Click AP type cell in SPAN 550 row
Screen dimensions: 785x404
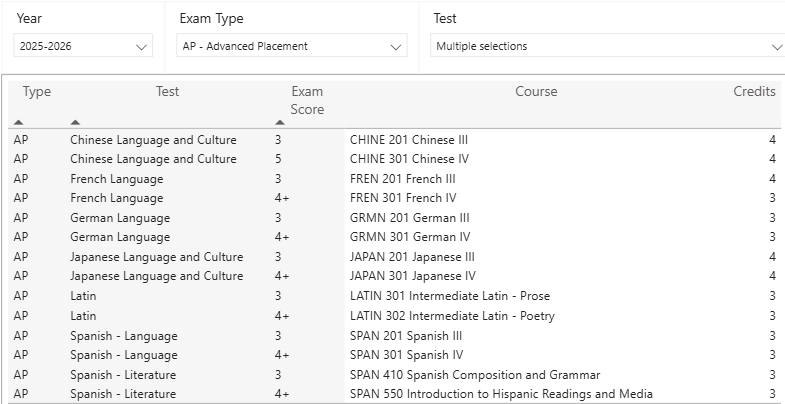pyautogui.click(x=21, y=394)
